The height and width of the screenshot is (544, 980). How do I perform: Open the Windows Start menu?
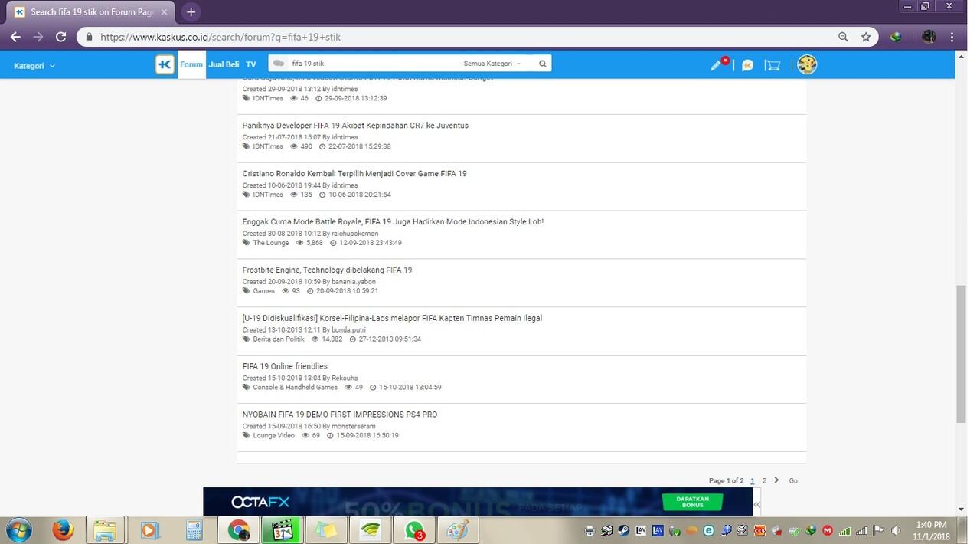[x=18, y=529]
